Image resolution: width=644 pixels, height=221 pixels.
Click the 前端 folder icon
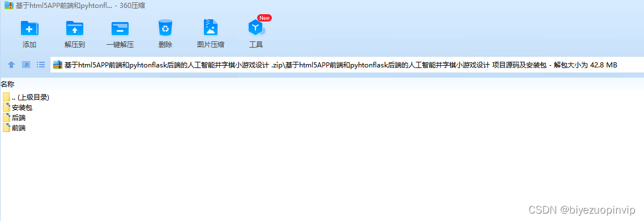point(6,127)
